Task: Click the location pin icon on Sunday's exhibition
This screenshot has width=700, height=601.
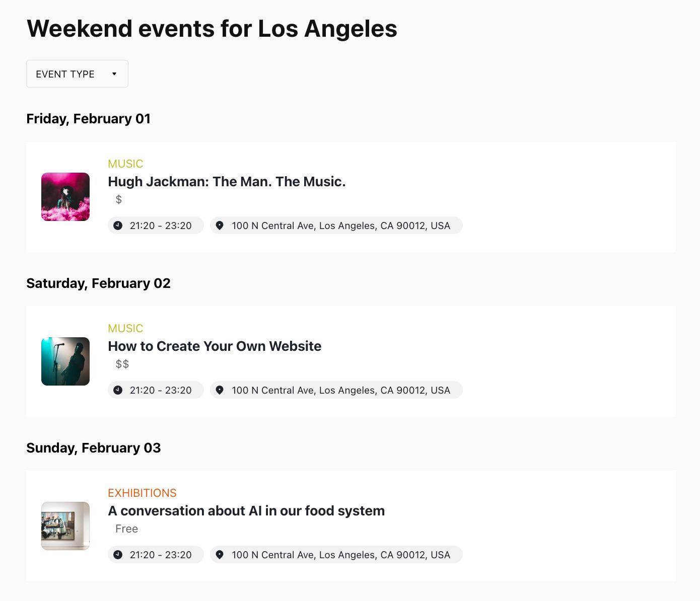Action: 220,554
